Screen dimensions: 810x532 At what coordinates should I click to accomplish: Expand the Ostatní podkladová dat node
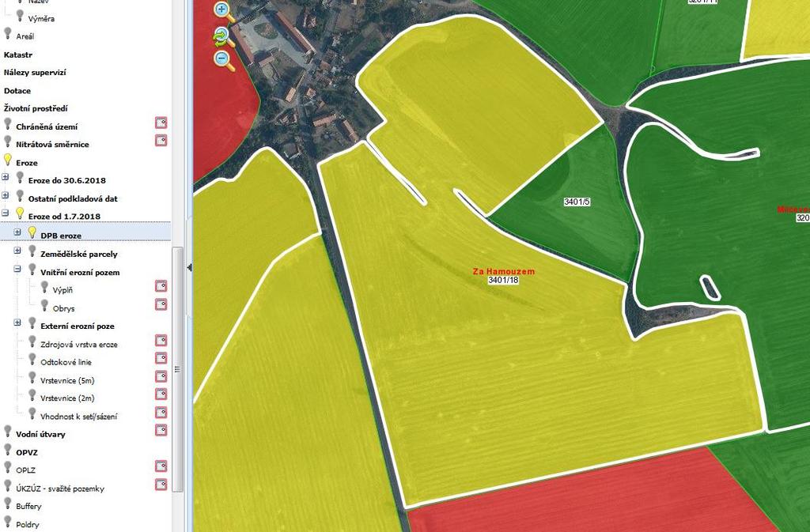click(x=6, y=195)
